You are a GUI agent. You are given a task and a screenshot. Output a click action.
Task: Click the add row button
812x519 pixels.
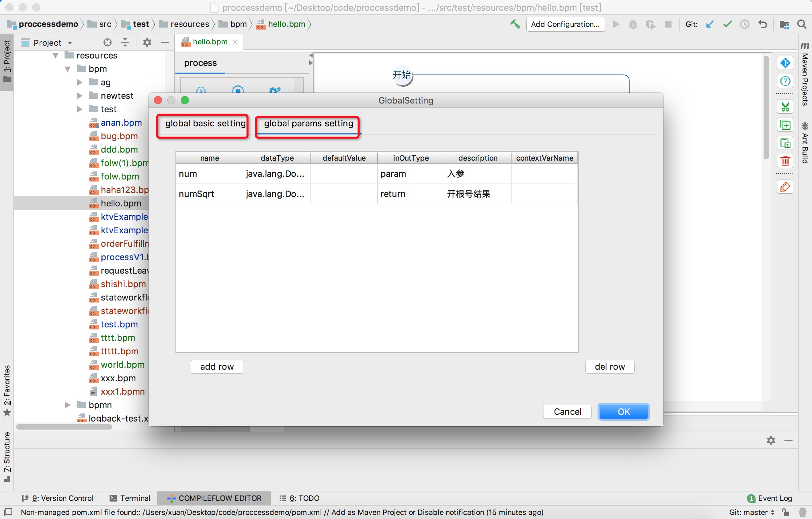[217, 367]
